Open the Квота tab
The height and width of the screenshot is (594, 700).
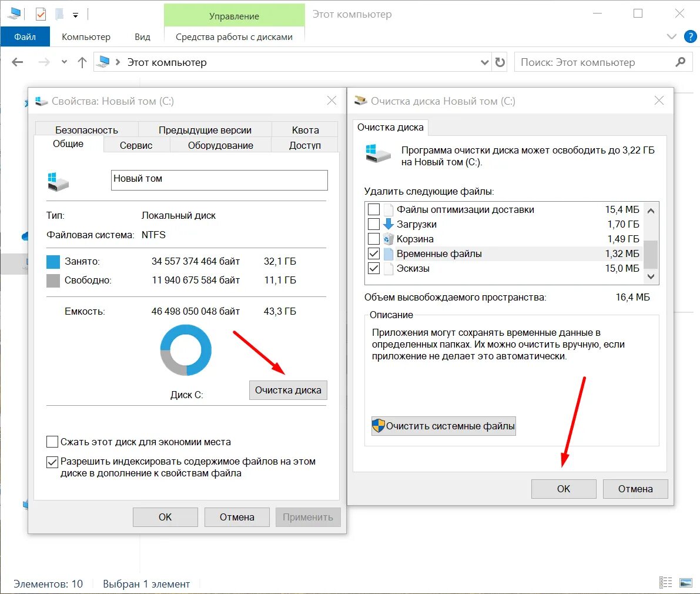306,129
